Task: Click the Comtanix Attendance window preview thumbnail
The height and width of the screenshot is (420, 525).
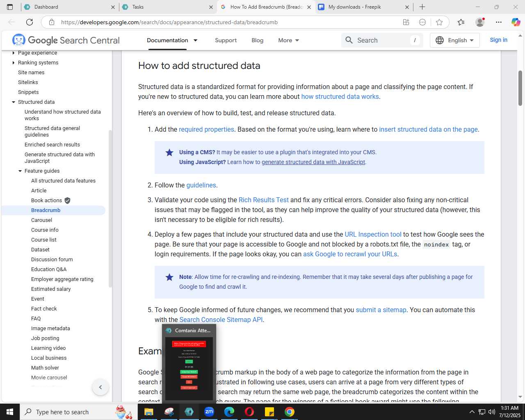Action: [x=189, y=369]
